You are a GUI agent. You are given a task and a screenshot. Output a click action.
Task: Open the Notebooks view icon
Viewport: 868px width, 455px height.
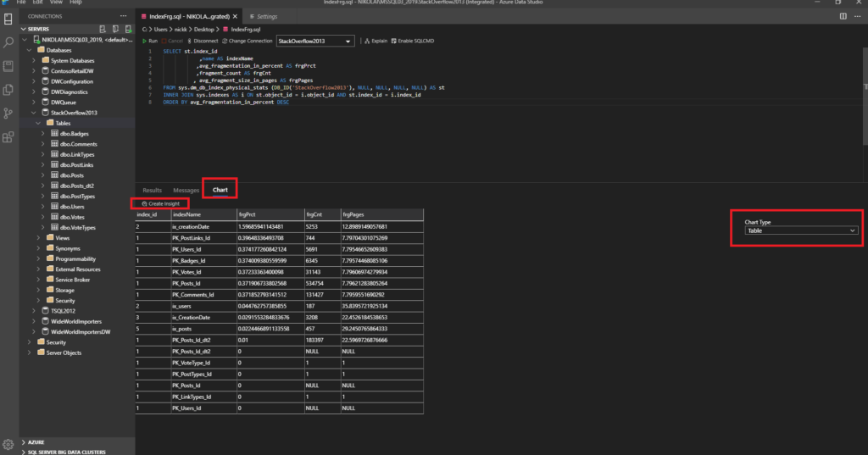[8, 66]
